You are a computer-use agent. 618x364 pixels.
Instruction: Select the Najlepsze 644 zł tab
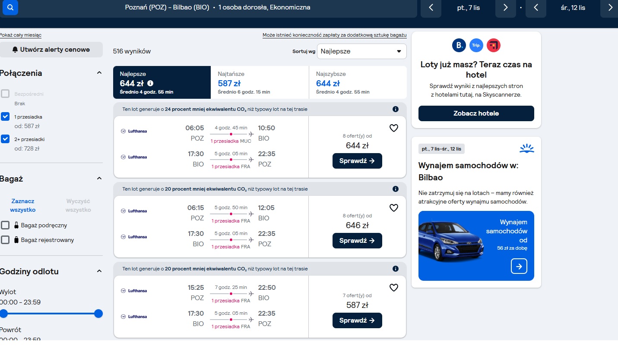coord(162,82)
